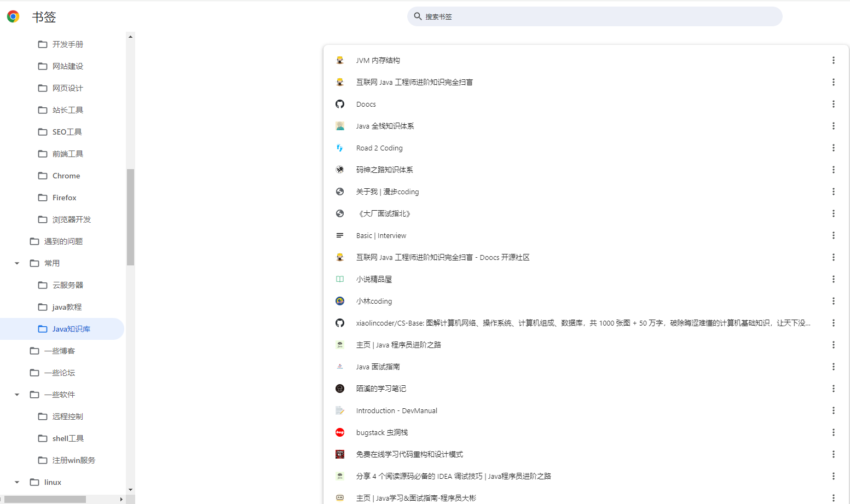
Task: Click the 搜索书签 search field
Action: [x=595, y=16]
